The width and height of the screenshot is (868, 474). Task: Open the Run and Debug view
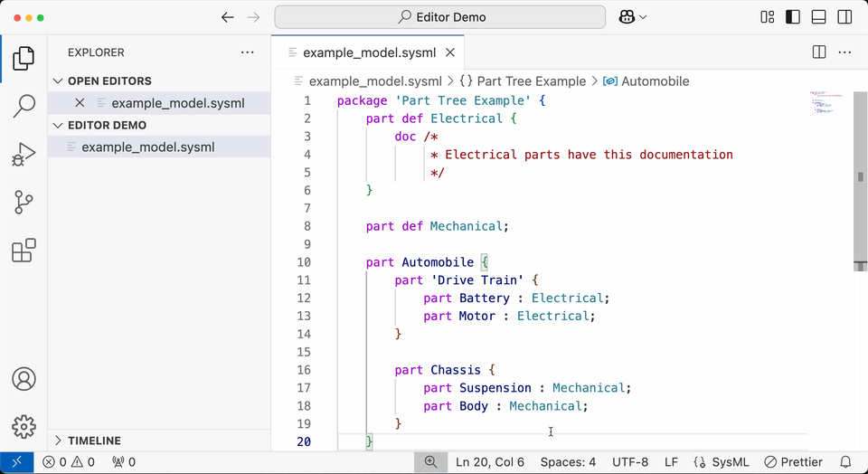point(24,155)
